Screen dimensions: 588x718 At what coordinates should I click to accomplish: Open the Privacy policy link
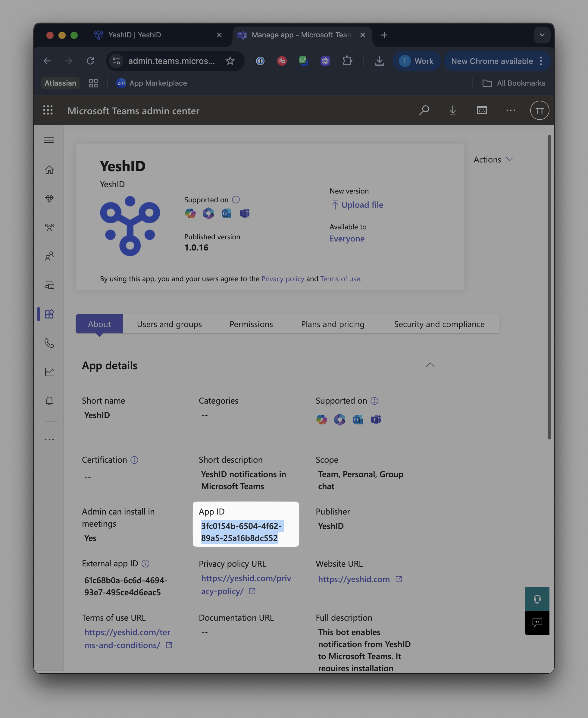[x=283, y=279]
